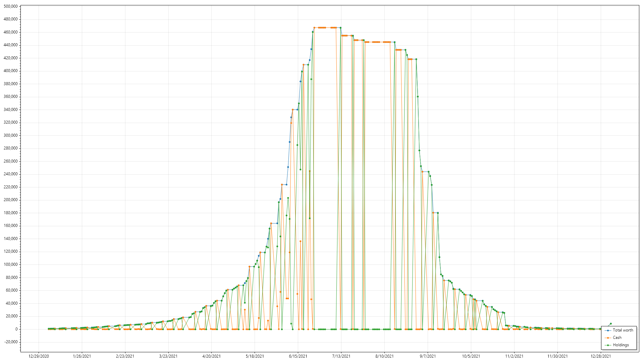Click the 10/5/2021 x-axis date label
Screen dimensions: 644x362
tap(471, 356)
